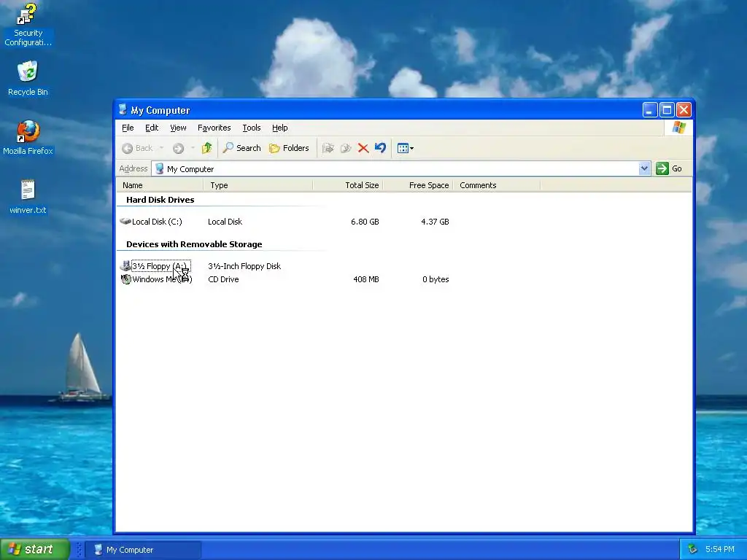Select the Windows Me CD drive
The width and height of the screenshot is (747, 560).
156,279
